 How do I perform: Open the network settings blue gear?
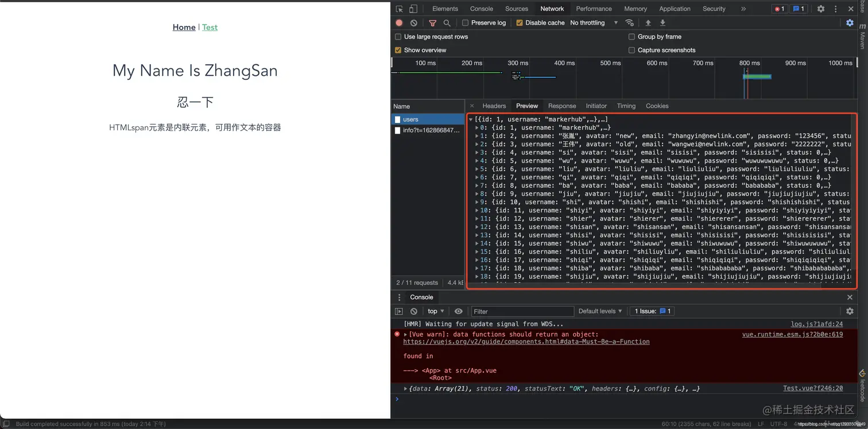coord(850,23)
